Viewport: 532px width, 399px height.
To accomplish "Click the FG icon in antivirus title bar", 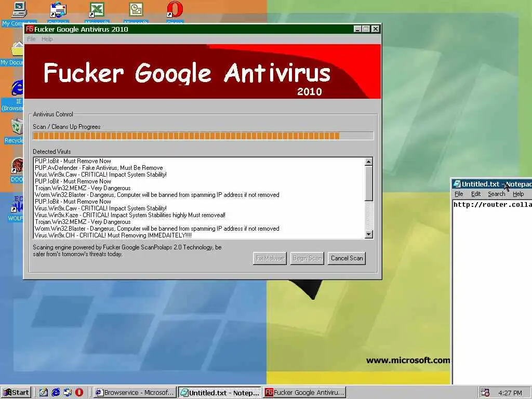I will (30, 29).
